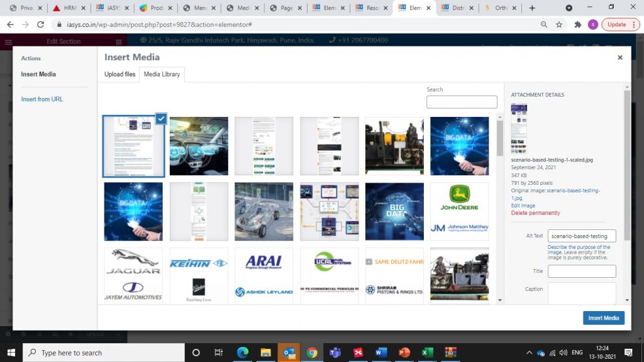Click the Chrome Update button
The image size is (644, 362).
click(619, 25)
